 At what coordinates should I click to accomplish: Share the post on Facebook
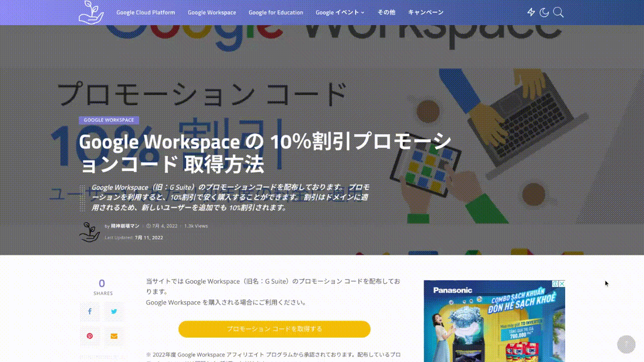(x=90, y=312)
